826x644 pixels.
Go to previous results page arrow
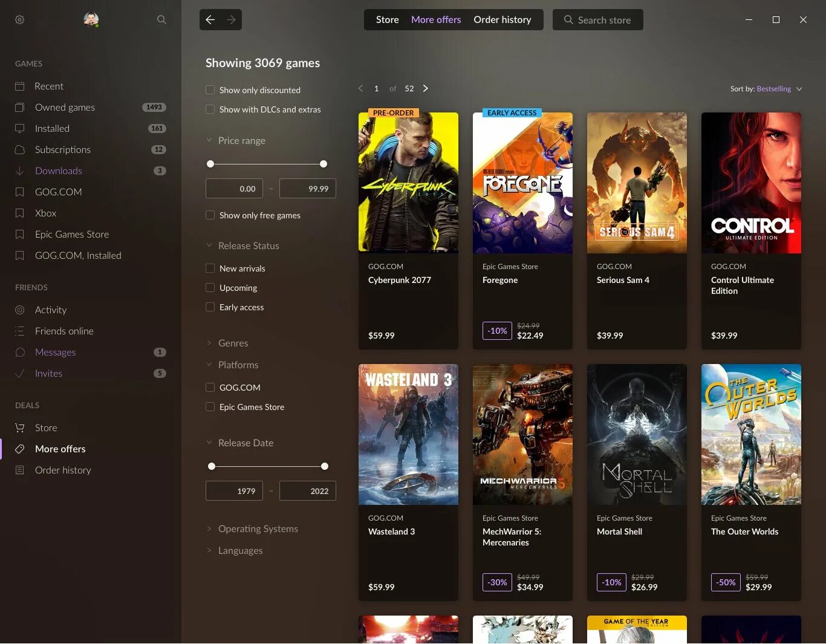(x=360, y=88)
